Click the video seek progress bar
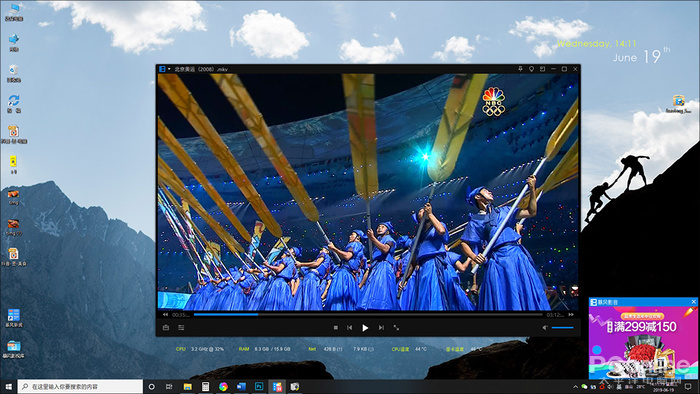700x394 pixels. 368,315
